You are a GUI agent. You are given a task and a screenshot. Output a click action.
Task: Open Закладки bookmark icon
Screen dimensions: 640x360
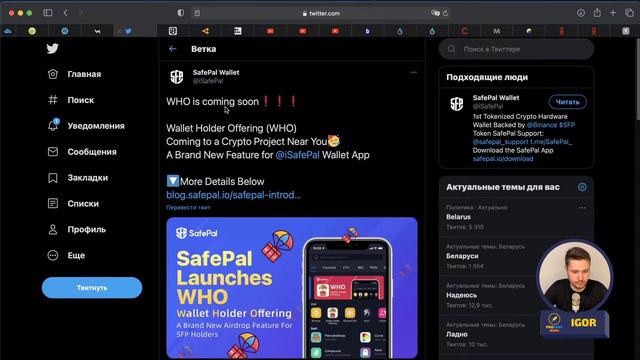coord(53,178)
